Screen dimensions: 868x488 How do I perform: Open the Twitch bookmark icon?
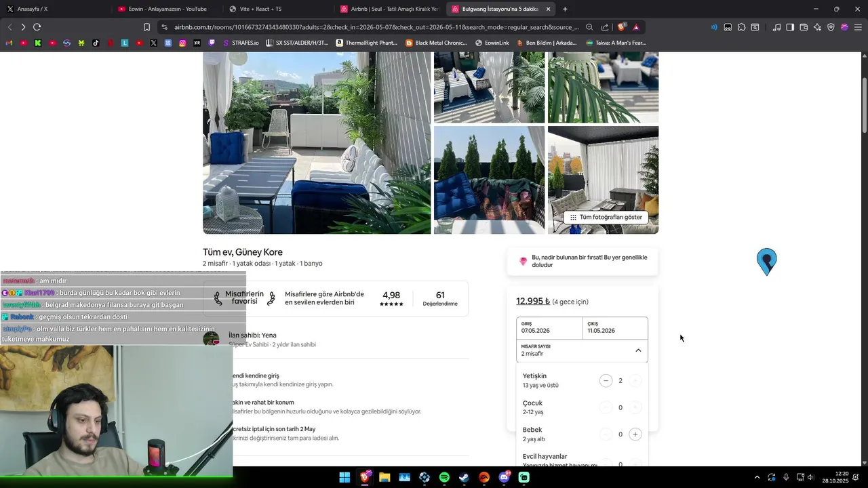[212, 43]
